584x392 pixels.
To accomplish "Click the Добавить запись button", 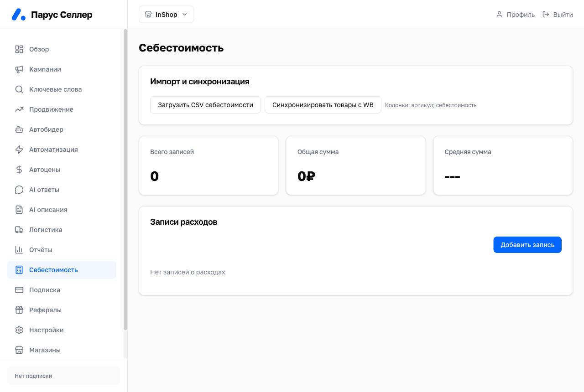I will pyautogui.click(x=527, y=245).
